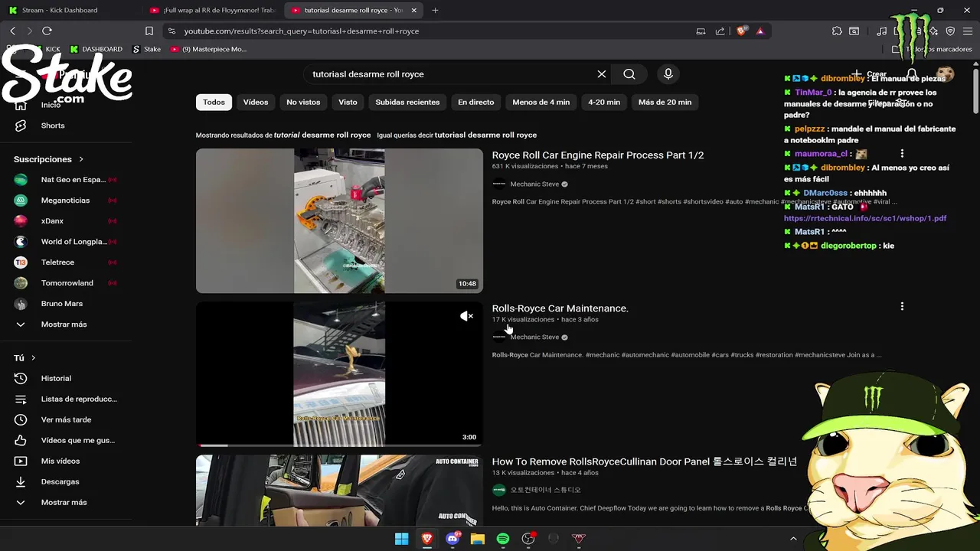The height and width of the screenshot is (551, 980).
Task: Open the Royce Roll Engine Repair thumbnail
Action: click(x=339, y=220)
